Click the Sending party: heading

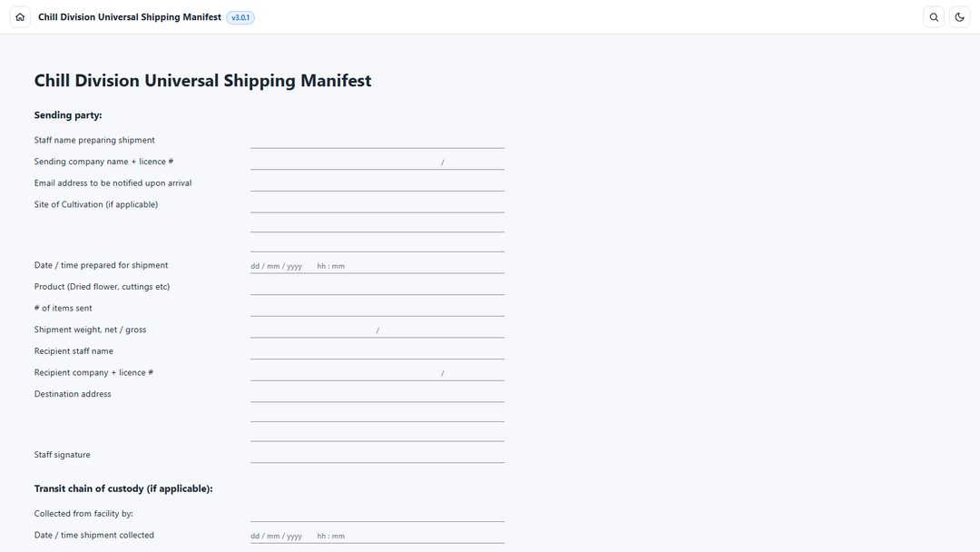point(68,115)
